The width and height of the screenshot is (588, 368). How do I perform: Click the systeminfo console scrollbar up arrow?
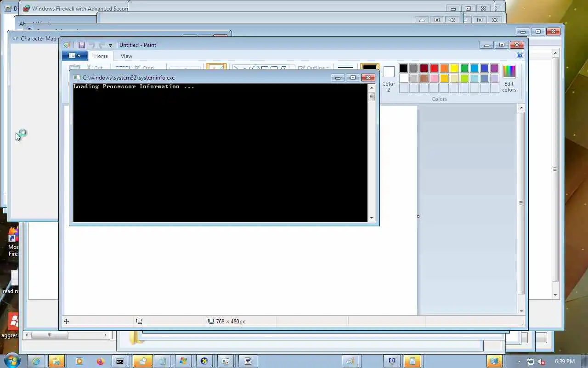click(x=372, y=87)
